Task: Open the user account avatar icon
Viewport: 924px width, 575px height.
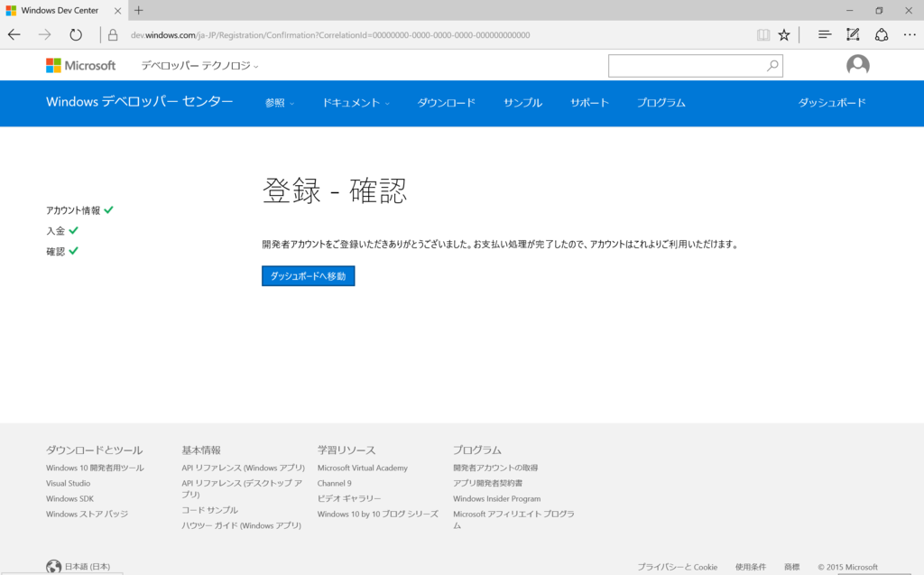Action: pyautogui.click(x=858, y=65)
